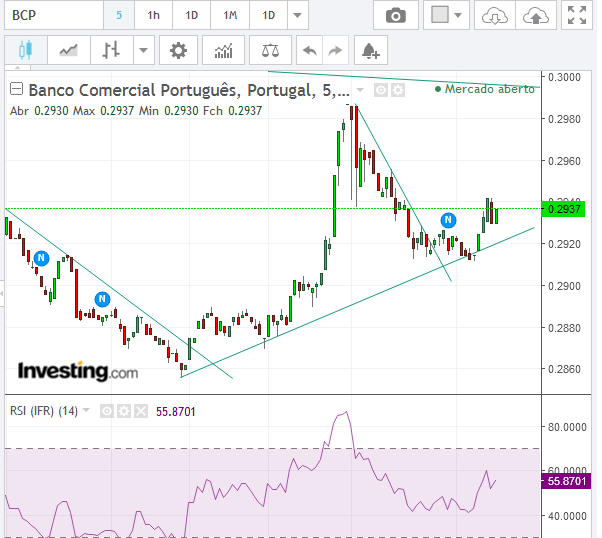Open compare symbols scales icon
Image resolution: width=602 pixels, height=538 pixels.
coord(270,50)
